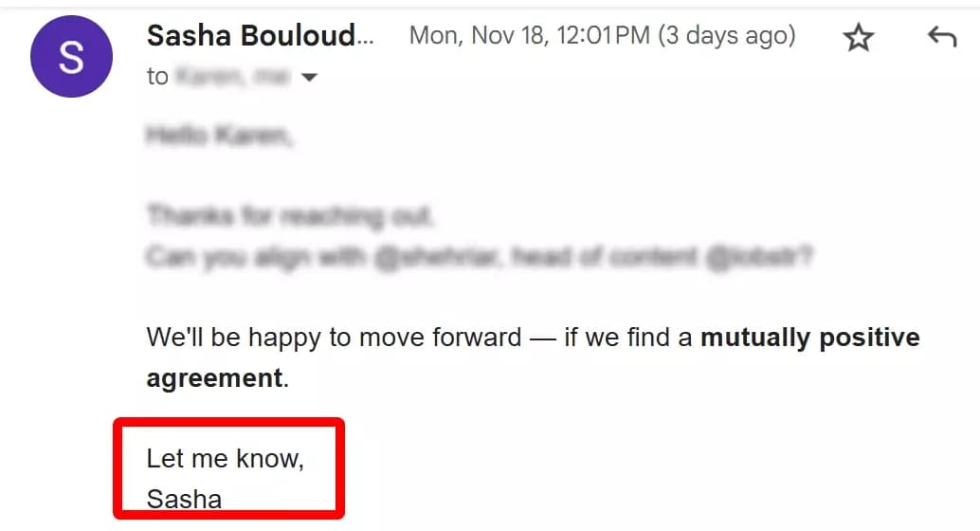This screenshot has height=531, width=980.
Task: Click the Mon, Nov 18 timestamp
Action: point(529,36)
